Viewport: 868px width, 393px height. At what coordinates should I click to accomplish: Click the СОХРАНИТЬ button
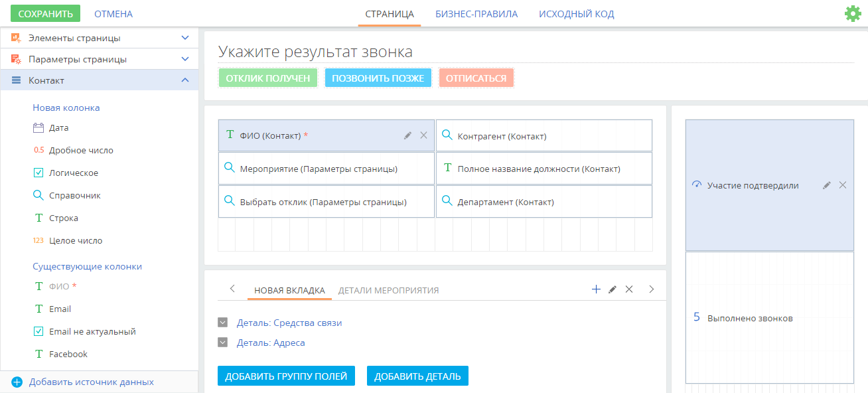[x=45, y=13]
